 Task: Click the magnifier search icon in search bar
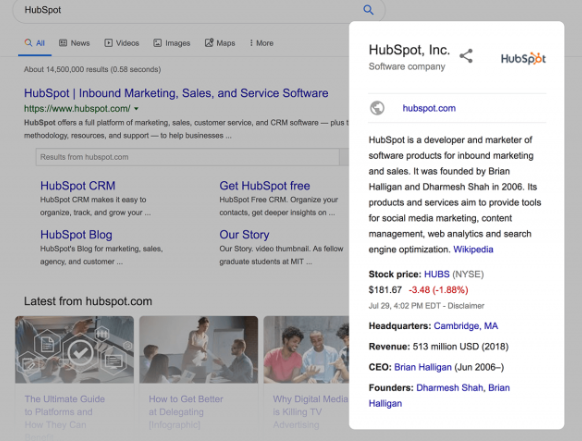[368, 10]
